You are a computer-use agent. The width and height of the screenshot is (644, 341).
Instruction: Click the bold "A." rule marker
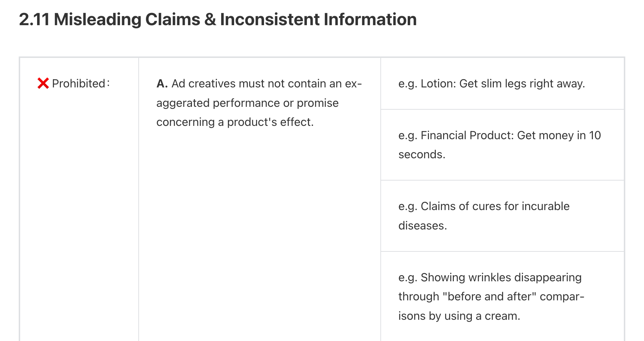[162, 83]
